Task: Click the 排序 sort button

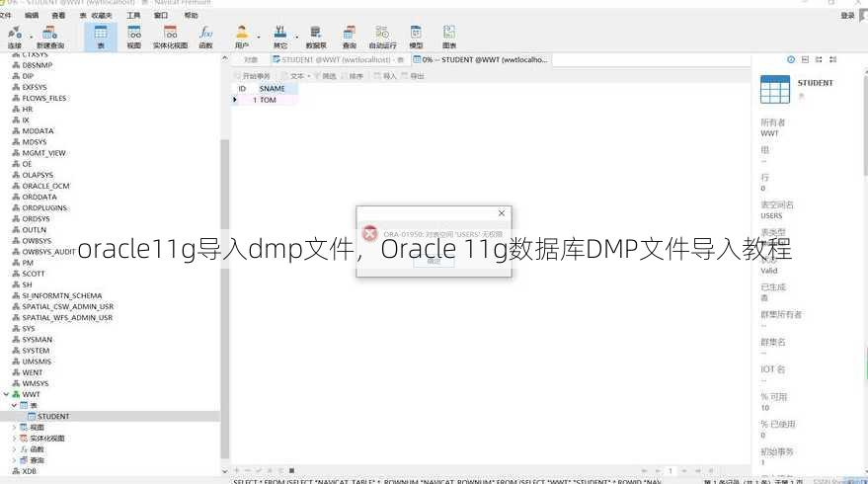Action: [353, 76]
